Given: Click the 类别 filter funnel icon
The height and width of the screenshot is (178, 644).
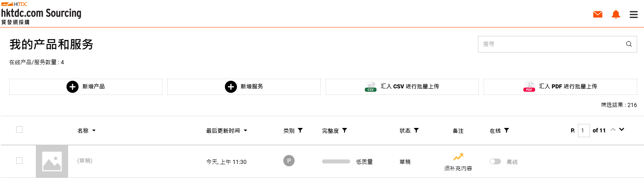Looking at the screenshot, I should click(x=300, y=130).
